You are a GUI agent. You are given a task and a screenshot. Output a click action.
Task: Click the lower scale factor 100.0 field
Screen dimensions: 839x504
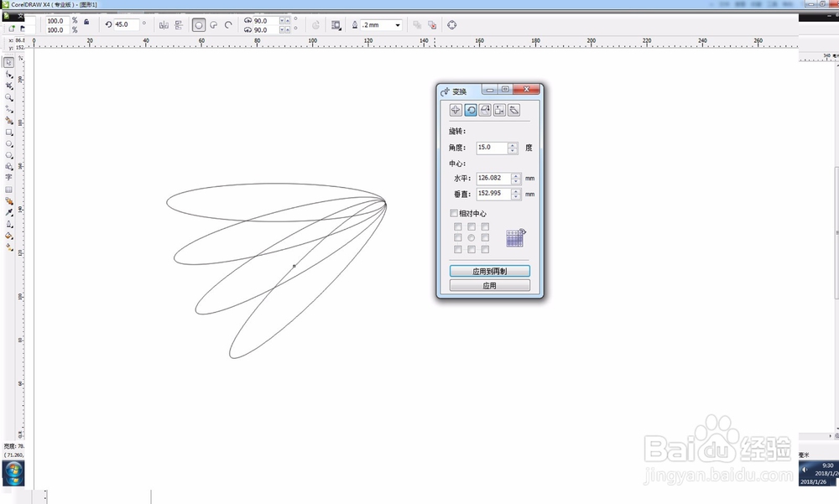click(x=57, y=30)
